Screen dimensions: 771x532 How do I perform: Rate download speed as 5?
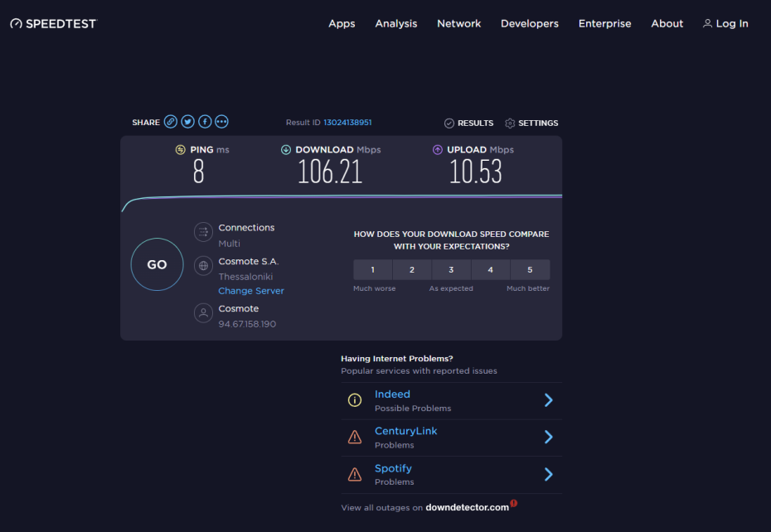pyautogui.click(x=530, y=269)
